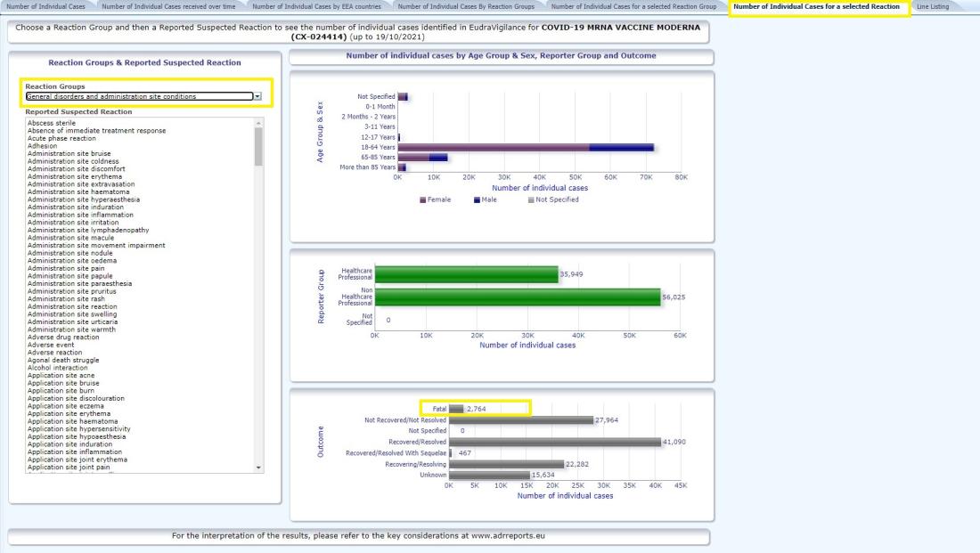
Task: Open the Cases received over time tab
Action: pos(168,6)
